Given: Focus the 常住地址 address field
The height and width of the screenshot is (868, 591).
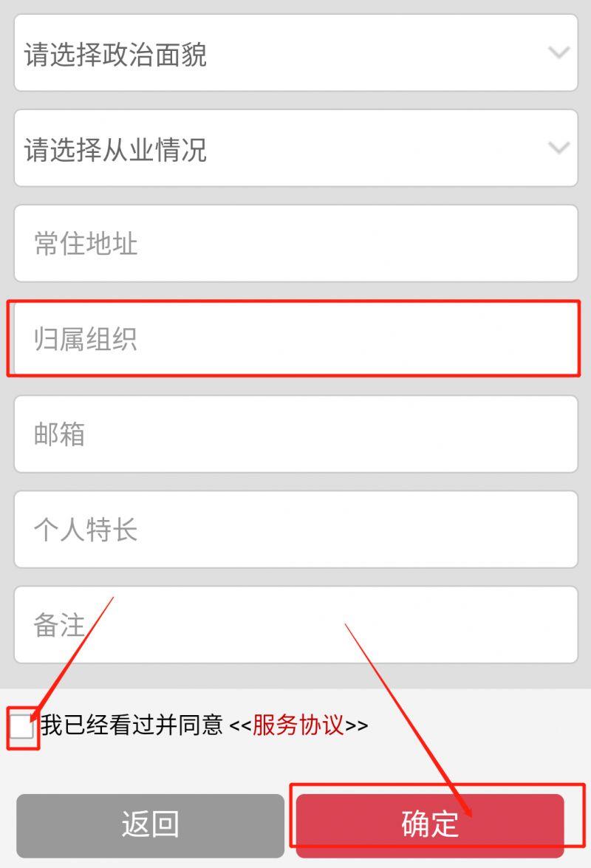Looking at the screenshot, I should point(295,244).
